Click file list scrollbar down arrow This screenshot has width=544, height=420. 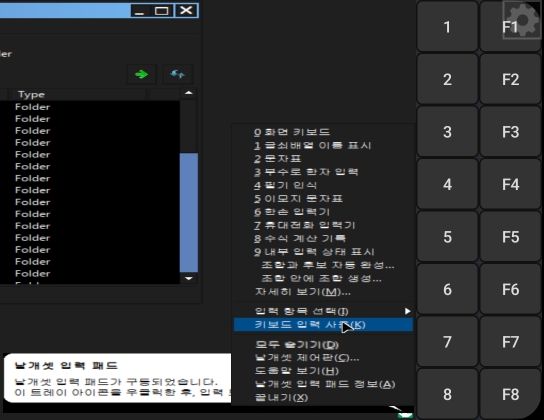(x=189, y=278)
